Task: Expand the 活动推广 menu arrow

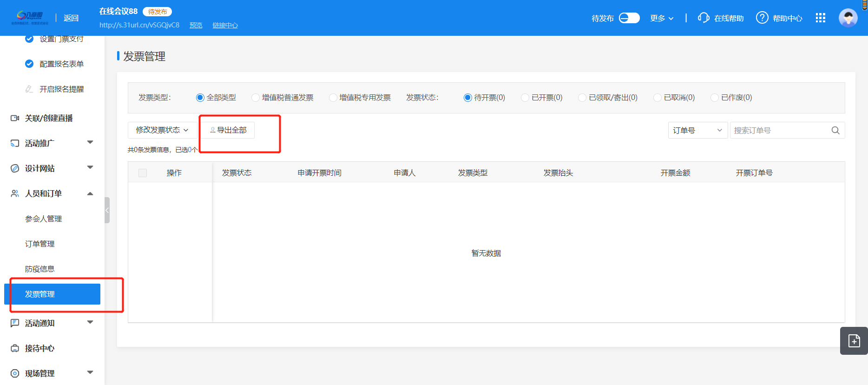Action: [x=90, y=142]
